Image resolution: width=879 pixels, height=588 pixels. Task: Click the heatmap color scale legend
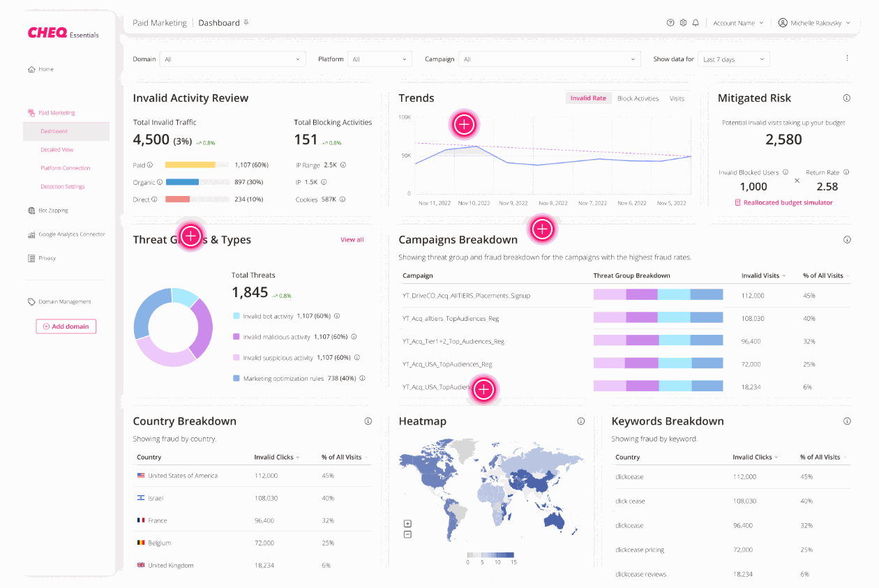[x=492, y=557]
